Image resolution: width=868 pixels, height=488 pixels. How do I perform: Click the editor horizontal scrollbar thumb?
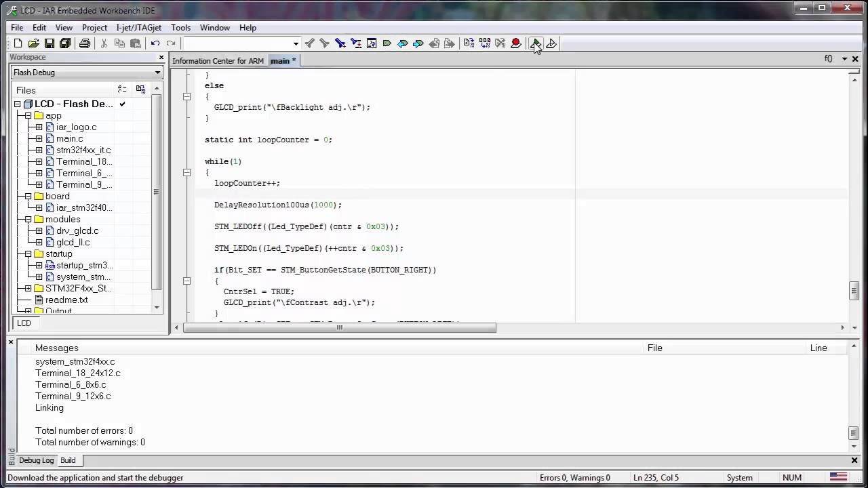340,328
